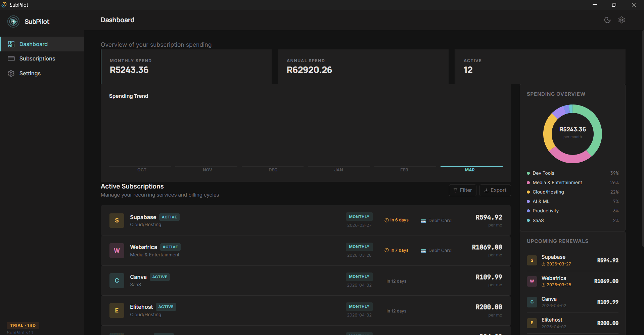
Task: Toggle the Dev Tools legend item
Action: click(543, 173)
